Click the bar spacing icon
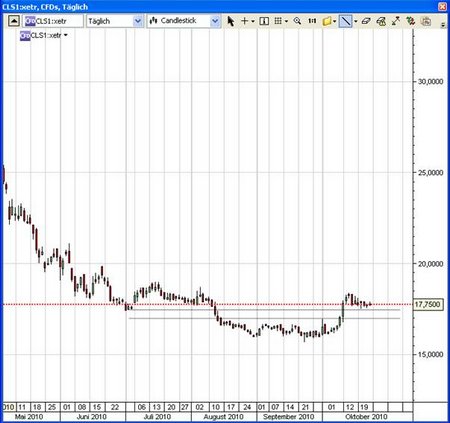The image size is (450, 423). coord(312,21)
